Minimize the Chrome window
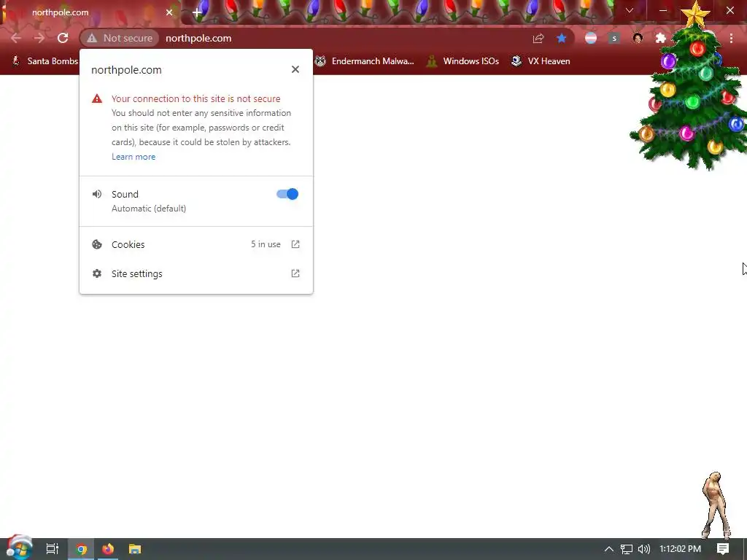This screenshot has width=747, height=560. tap(663, 10)
